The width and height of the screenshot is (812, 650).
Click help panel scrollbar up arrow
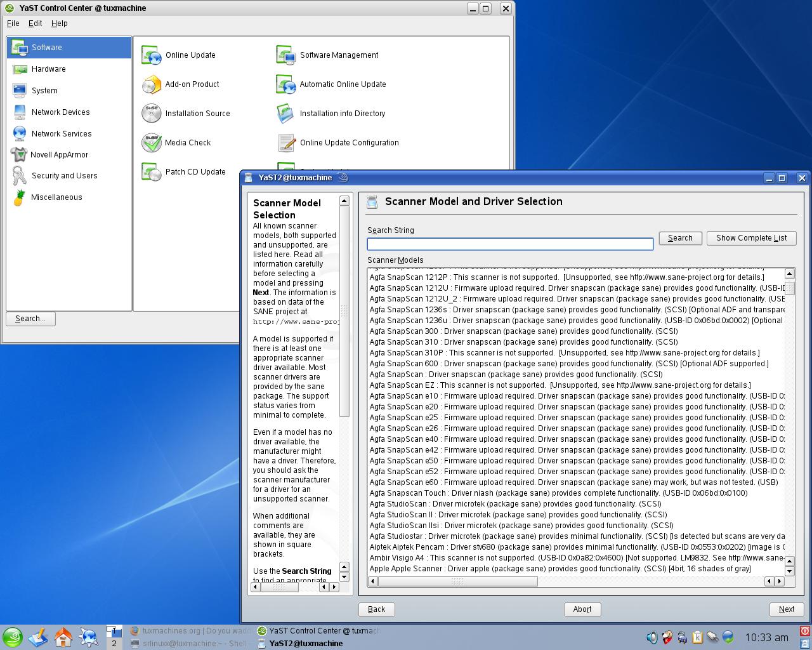[x=344, y=201]
